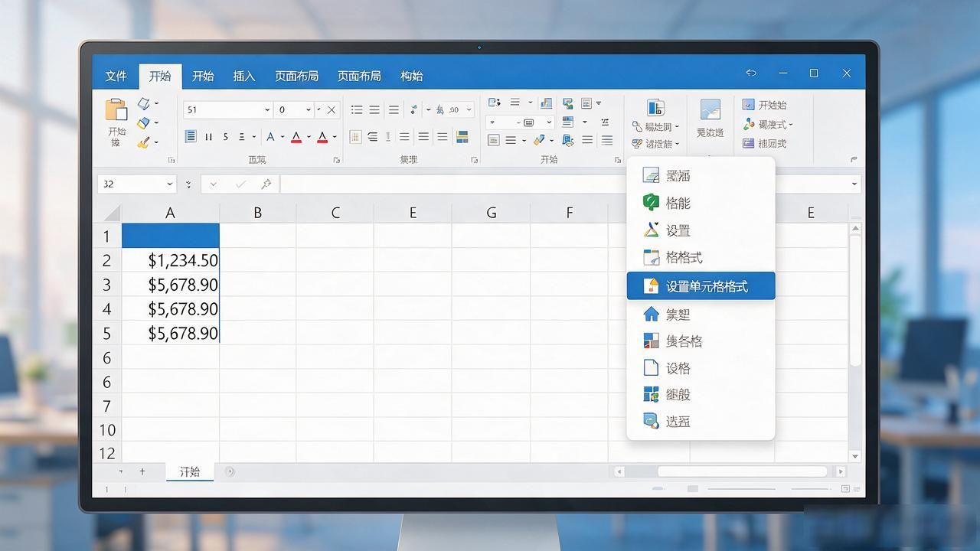
Task: Toggle the highlighted blue alignment button
Action: (x=190, y=137)
